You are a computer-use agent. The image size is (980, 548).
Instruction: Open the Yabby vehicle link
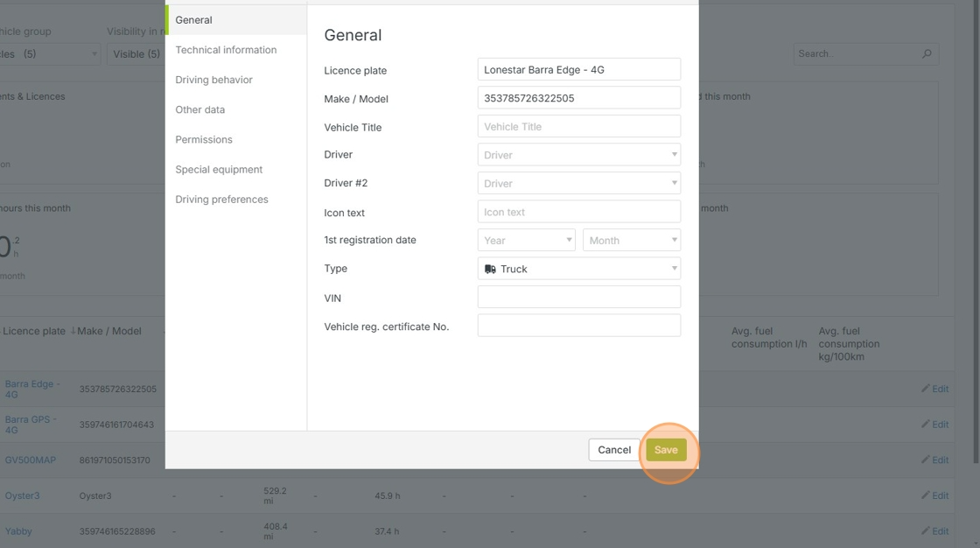(x=18, y=531)
